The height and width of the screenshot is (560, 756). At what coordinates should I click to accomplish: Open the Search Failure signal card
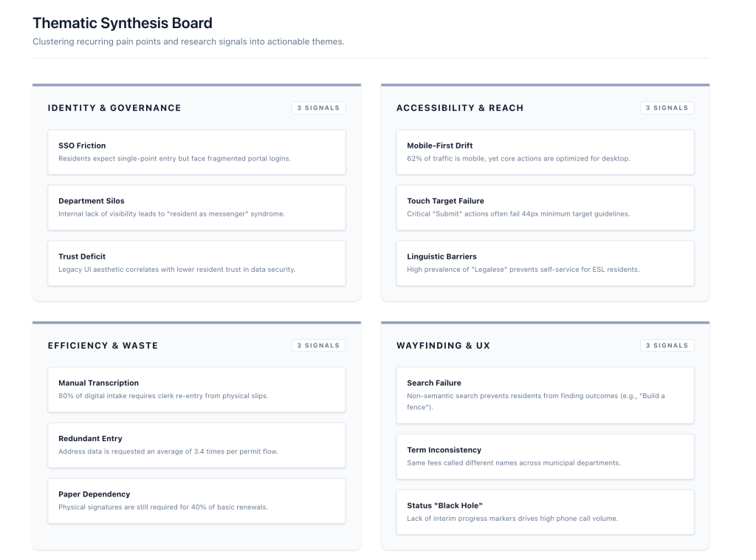[x=545, y=395]
